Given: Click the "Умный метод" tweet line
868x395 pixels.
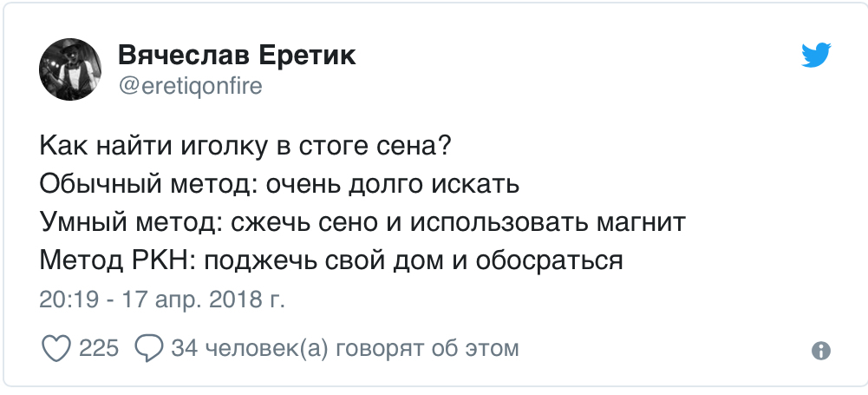Looking at the screenshot, I should 362,222.
